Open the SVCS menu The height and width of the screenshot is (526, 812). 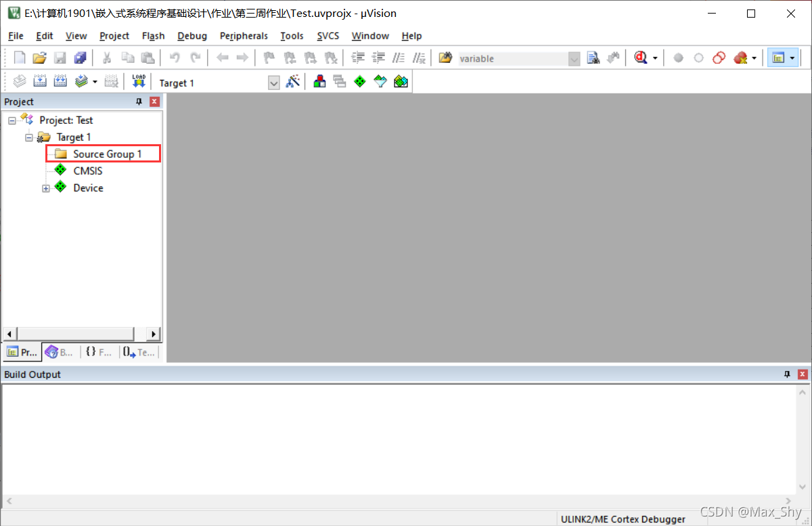[x=328, y=36]
